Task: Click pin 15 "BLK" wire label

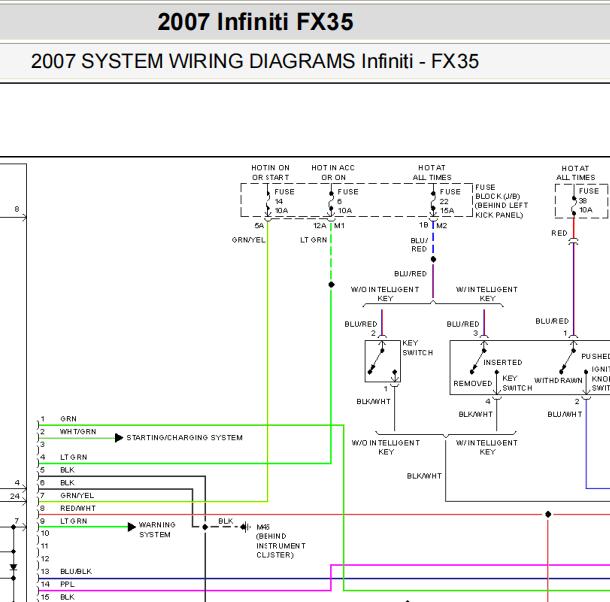Action: tap(67, 597)
